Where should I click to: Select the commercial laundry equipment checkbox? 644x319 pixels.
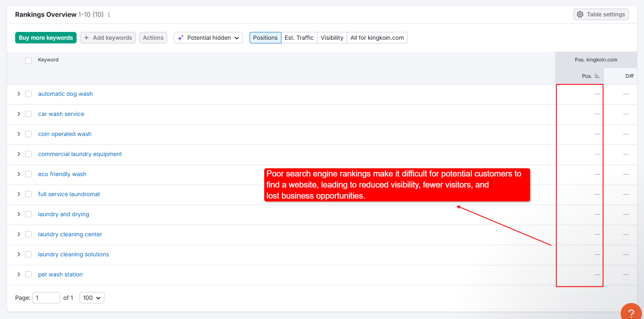(x=28, y=154)
